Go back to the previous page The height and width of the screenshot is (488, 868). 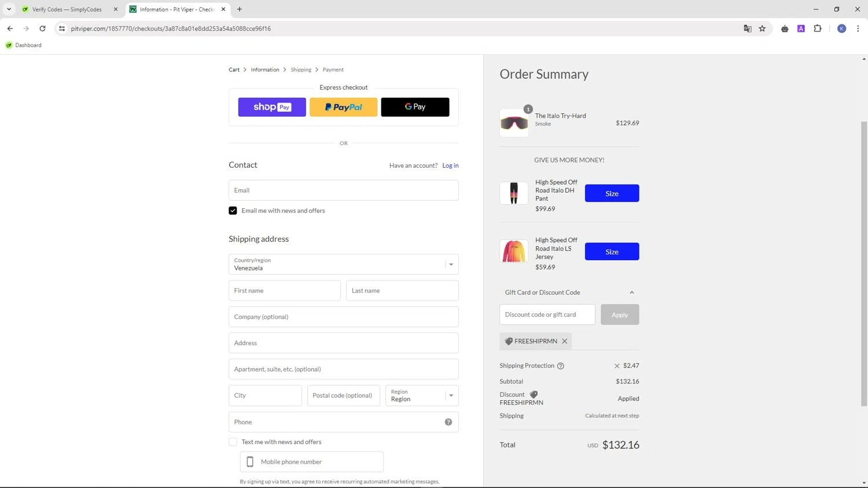coord(10,28)
